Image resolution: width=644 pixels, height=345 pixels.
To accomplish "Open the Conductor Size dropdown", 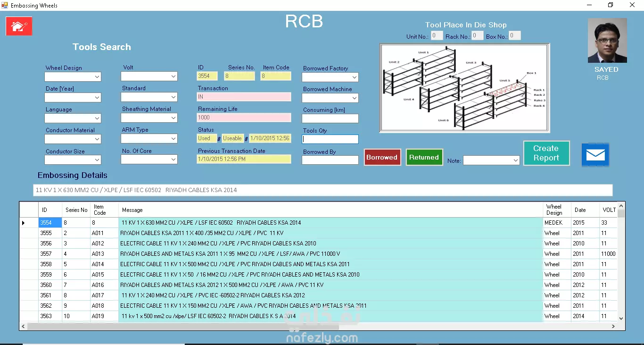I will (x=97, y=160).
